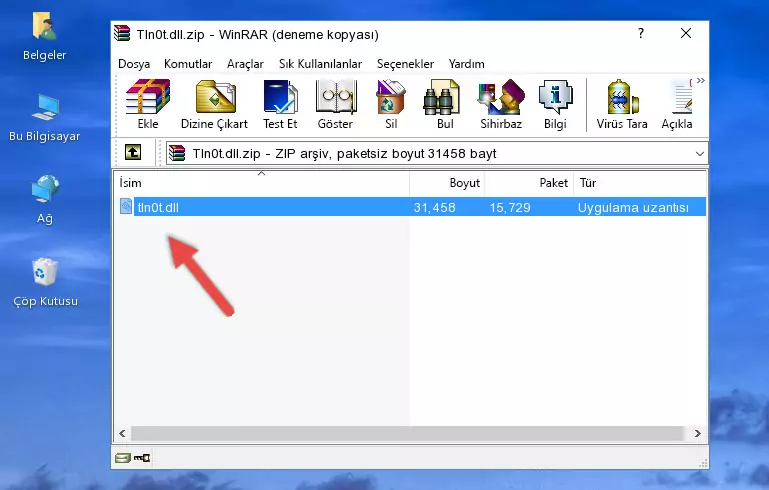The image size is (769, 490).
Task: Click the tln0t.dll file icon
Action: click(x=126, y=206)
